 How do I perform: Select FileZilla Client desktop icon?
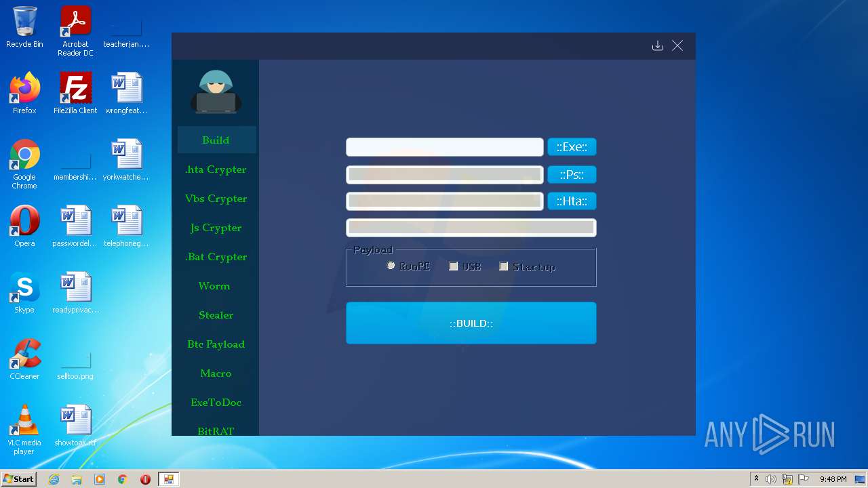(x=75, y=94)
